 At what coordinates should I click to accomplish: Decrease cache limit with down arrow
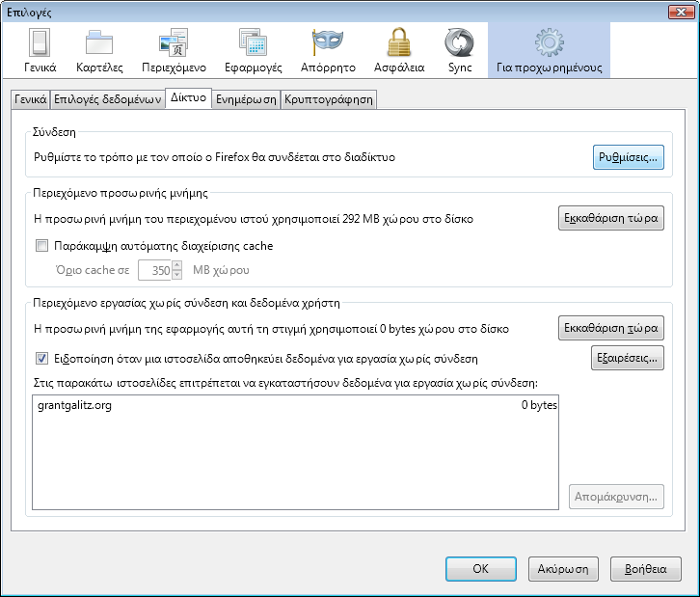point(177,275)
